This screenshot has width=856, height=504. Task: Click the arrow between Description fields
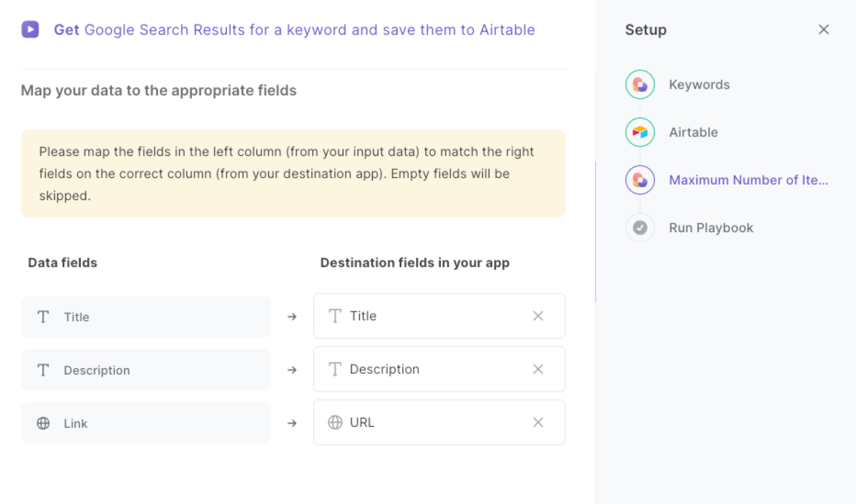click(292, 370)
